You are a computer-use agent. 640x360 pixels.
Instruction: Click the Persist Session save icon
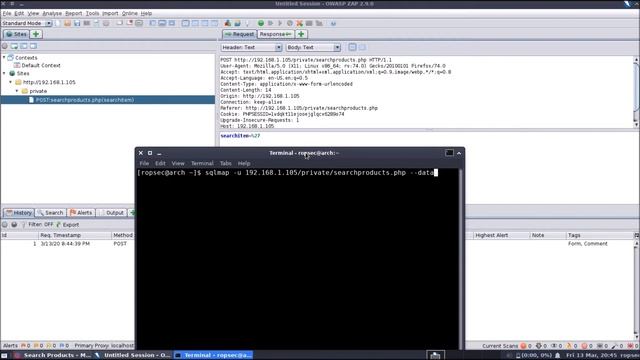[x=77, y=23]
